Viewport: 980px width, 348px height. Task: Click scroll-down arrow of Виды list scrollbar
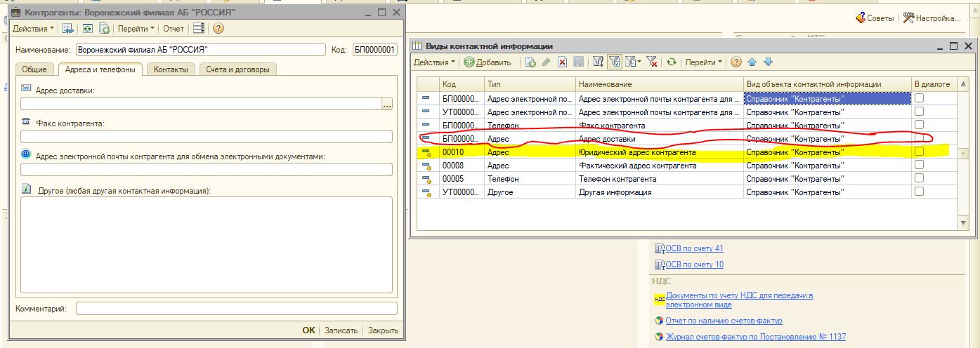point(963,223)
